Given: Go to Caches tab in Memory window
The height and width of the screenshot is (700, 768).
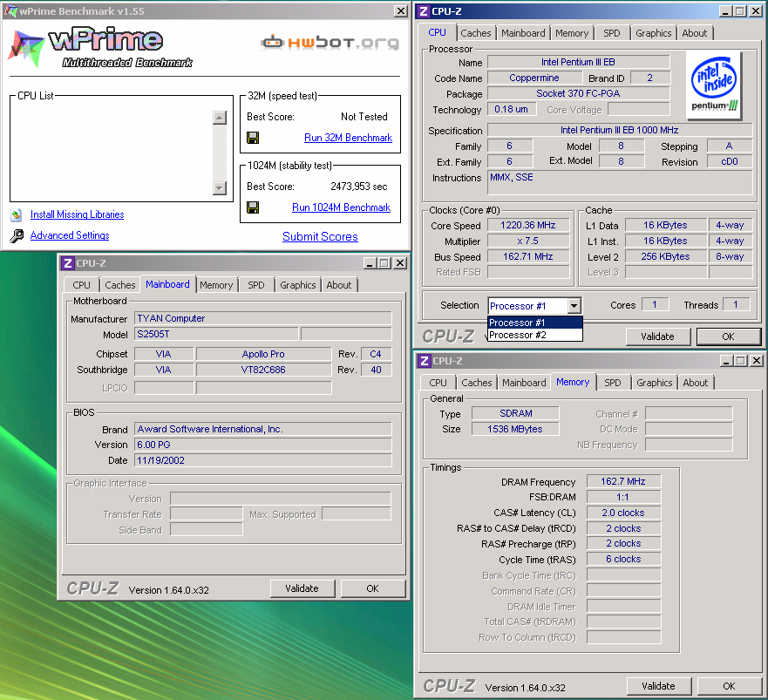Looking at the screenshot, I should point(477,383).
